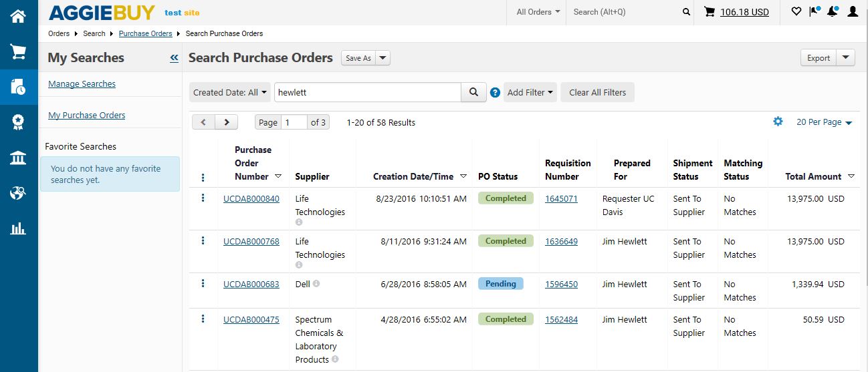This screenshot has width=868, height=372.
Task: Open requisition 1596450
Action: point(561,284)
